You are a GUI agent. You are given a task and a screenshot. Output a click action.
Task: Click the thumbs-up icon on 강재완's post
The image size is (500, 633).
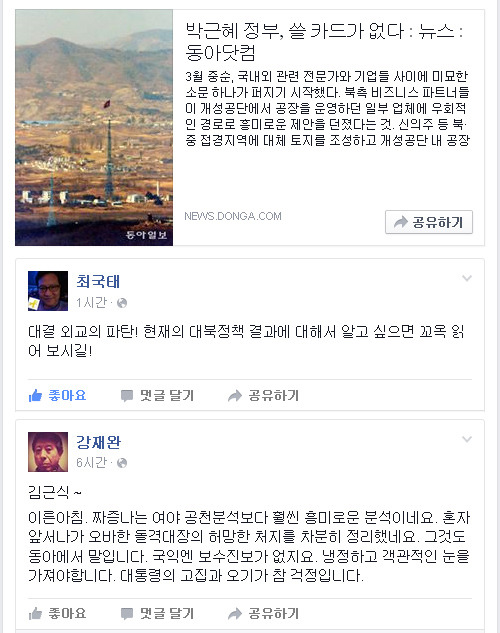tap(36, 614)
